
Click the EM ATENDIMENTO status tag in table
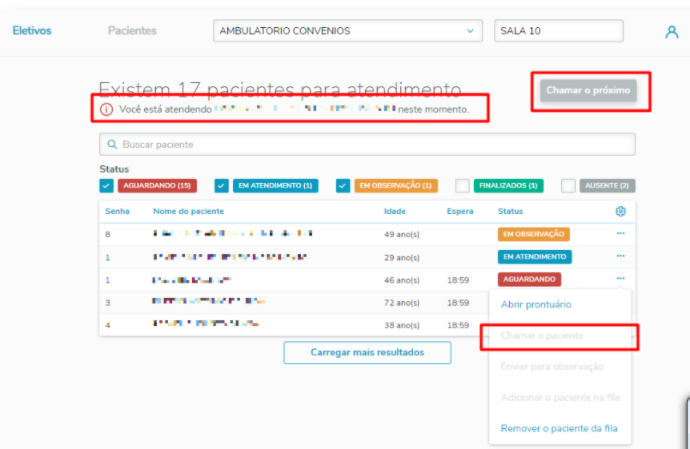[x=535, y=257]
